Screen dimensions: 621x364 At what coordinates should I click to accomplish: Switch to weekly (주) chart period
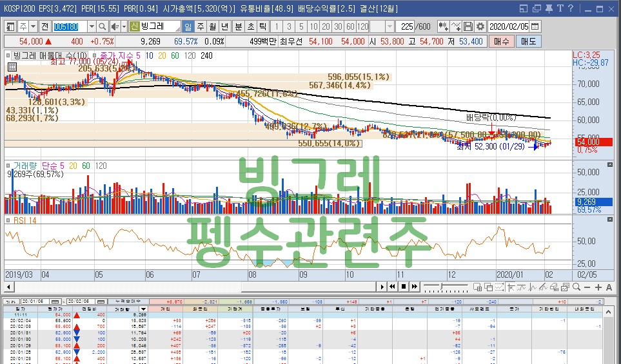(x=201, y=26)
